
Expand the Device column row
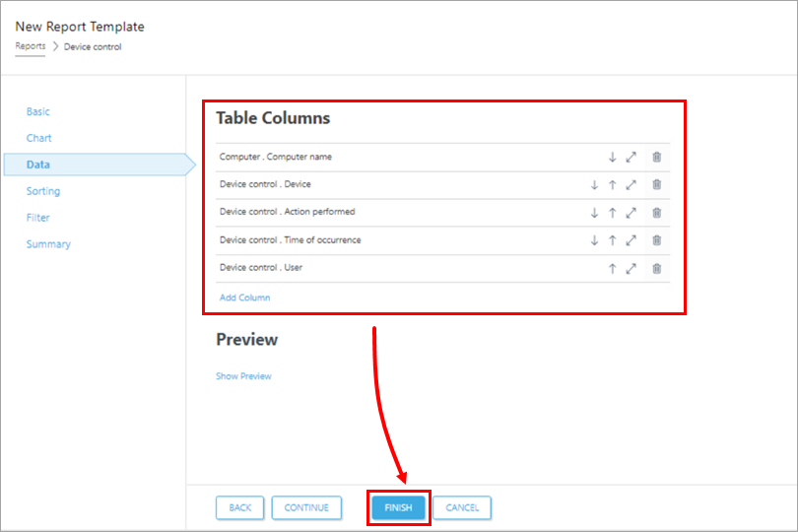(632, 184)
